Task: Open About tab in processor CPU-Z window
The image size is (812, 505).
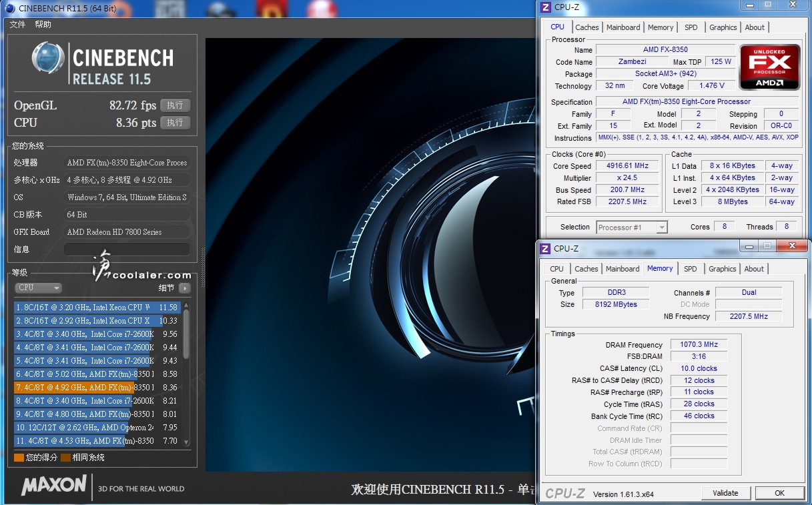Action: point(755,27)
